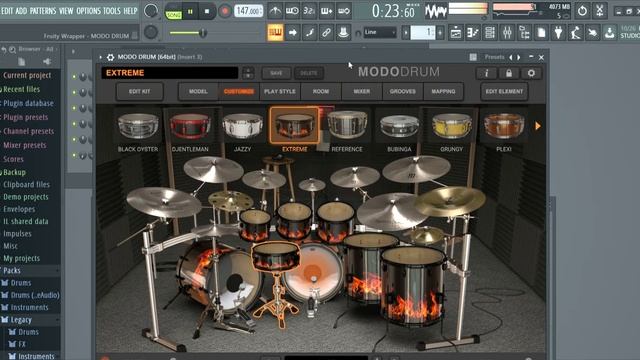
Task: Click the plugin plug icon in toolbar
Action: (558, 32)
